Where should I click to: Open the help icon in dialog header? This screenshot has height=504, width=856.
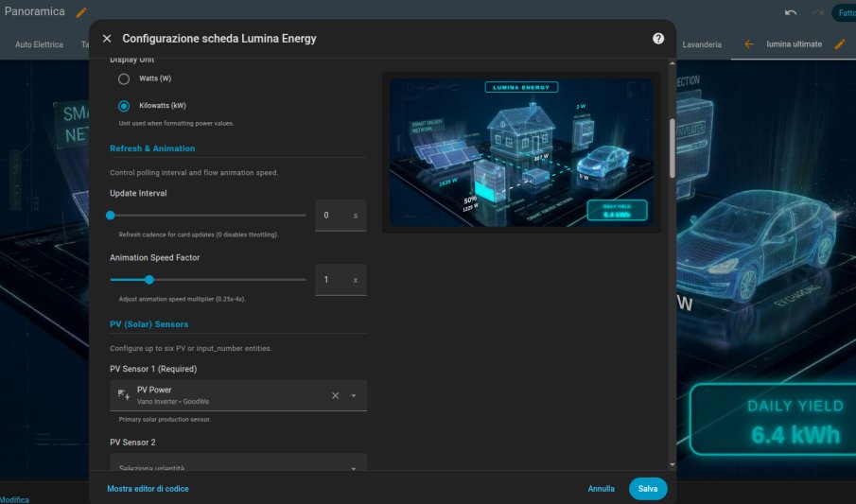pos(658,39)
